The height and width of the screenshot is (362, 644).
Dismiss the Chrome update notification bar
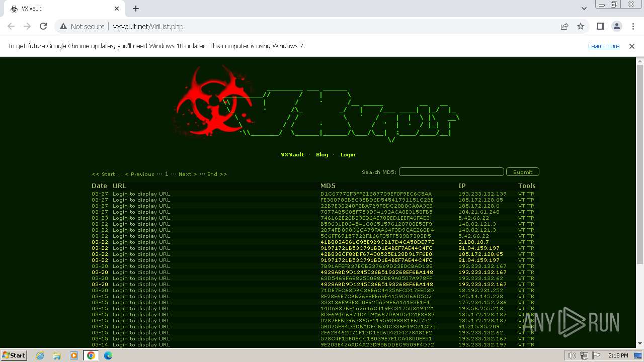click(x=632, y=46)
